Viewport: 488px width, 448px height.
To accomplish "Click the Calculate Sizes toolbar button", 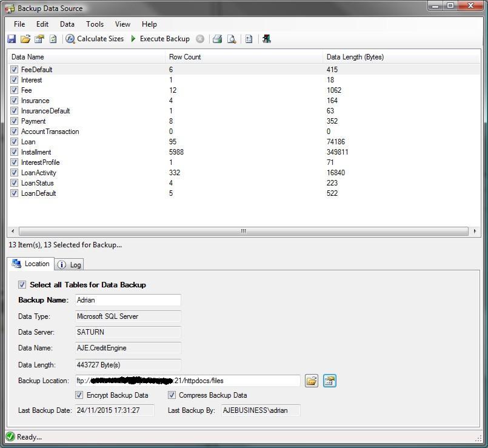I will (x=95, y=39).
